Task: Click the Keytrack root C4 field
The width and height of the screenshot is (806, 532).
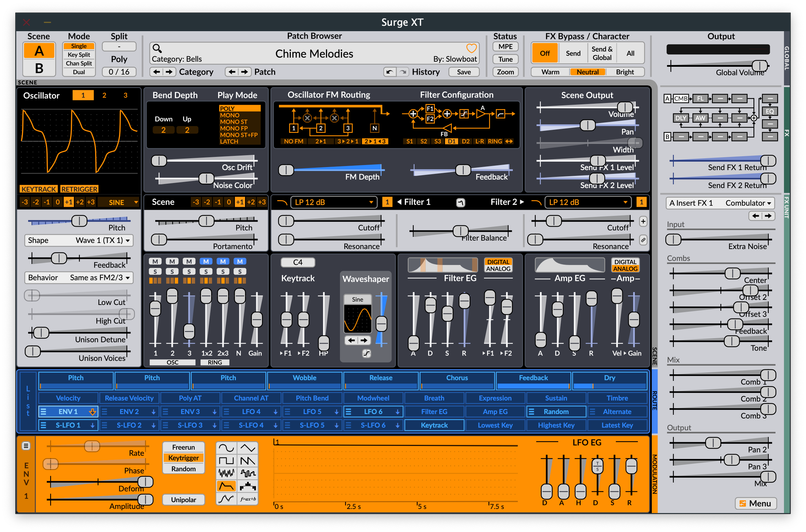Action: (x=298, y=262)
